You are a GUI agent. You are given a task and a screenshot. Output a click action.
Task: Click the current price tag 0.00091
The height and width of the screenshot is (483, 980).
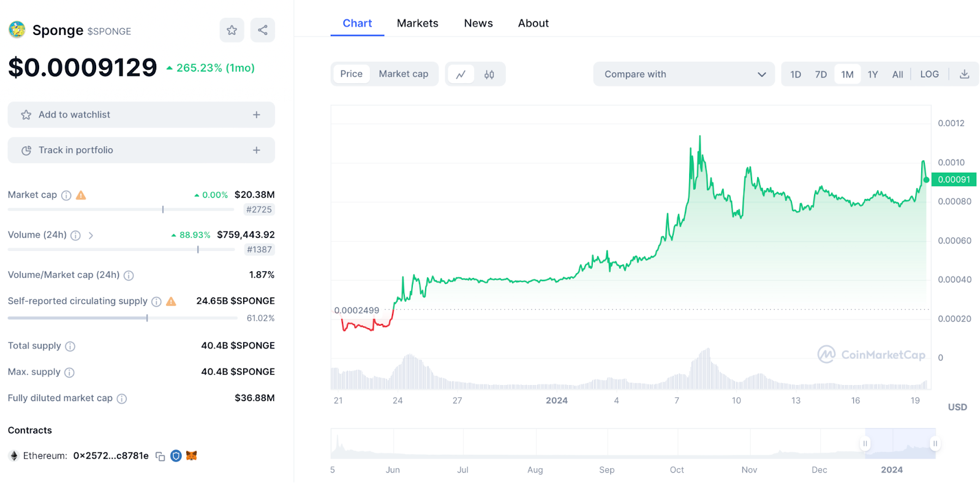coord(954,179)
